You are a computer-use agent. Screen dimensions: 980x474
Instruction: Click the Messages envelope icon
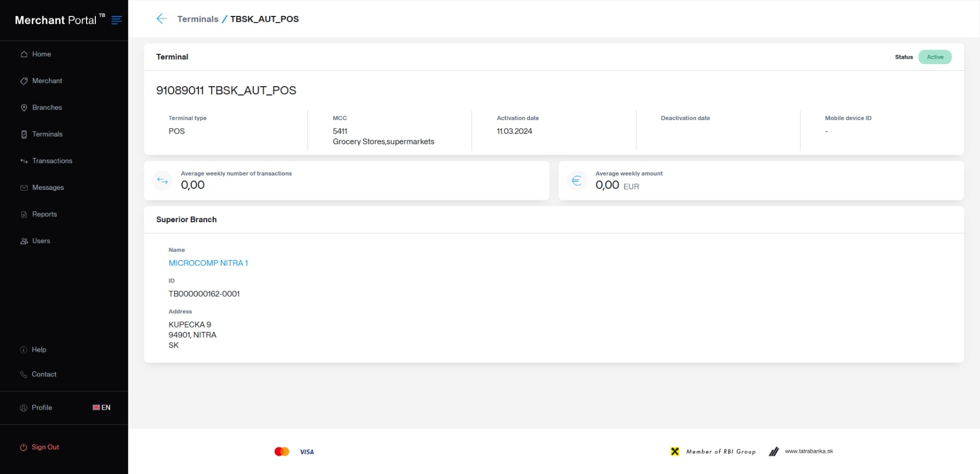click(24, 188)
